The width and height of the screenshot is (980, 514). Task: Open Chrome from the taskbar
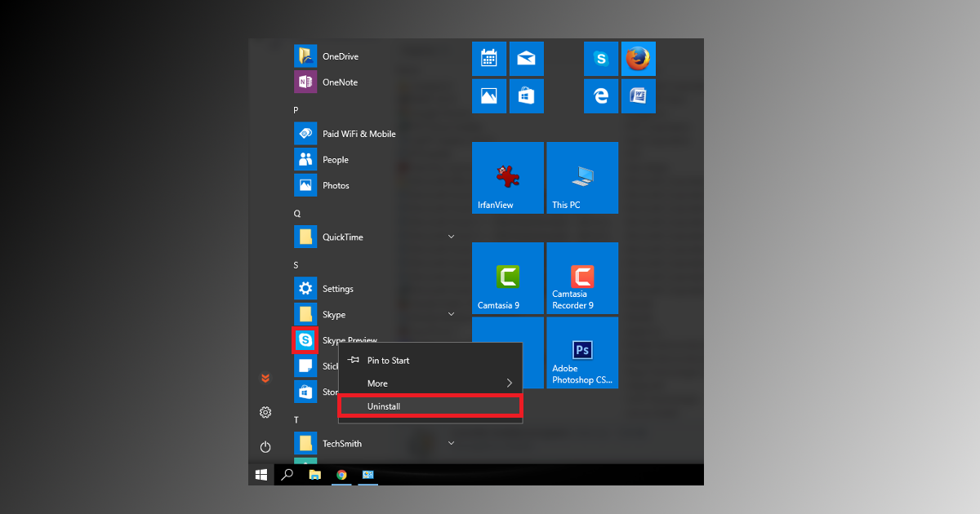point(341,475)
